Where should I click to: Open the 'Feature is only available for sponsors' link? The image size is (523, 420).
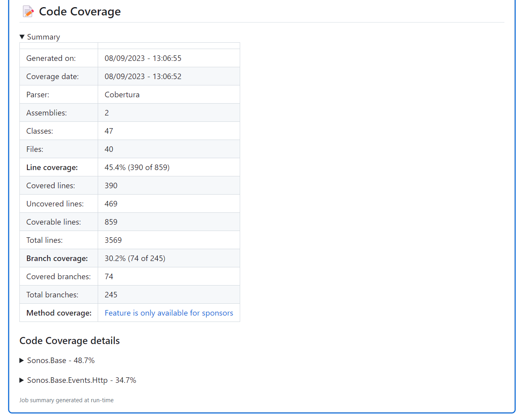point(169,313)
